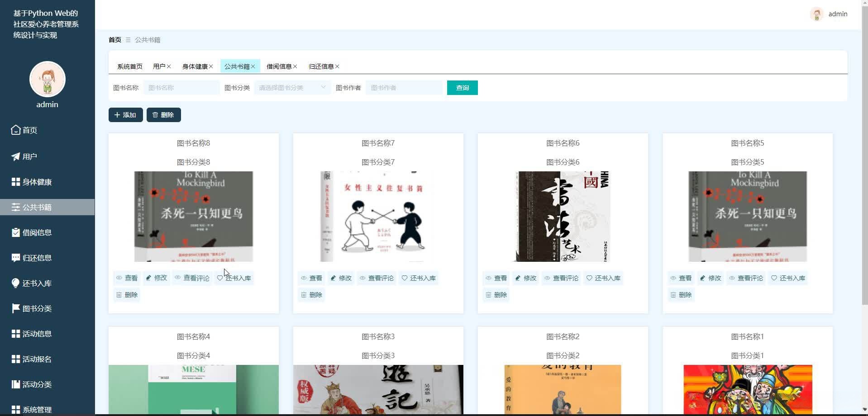Click the heart-shaped 还书入库 toggle on 图书名称8
The height and width of the screenshot is (416, 868).
(234, 278)
